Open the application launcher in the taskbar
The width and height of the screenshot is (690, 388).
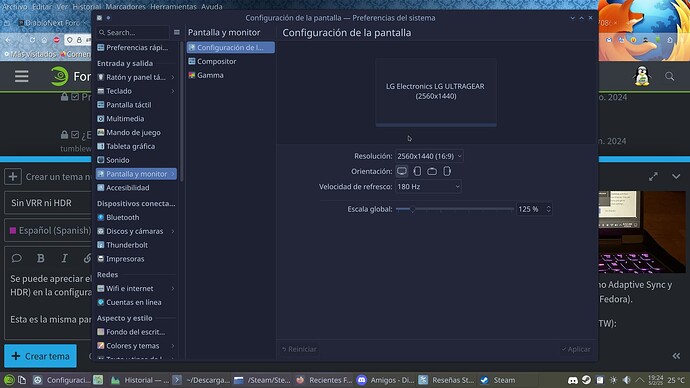9,380
